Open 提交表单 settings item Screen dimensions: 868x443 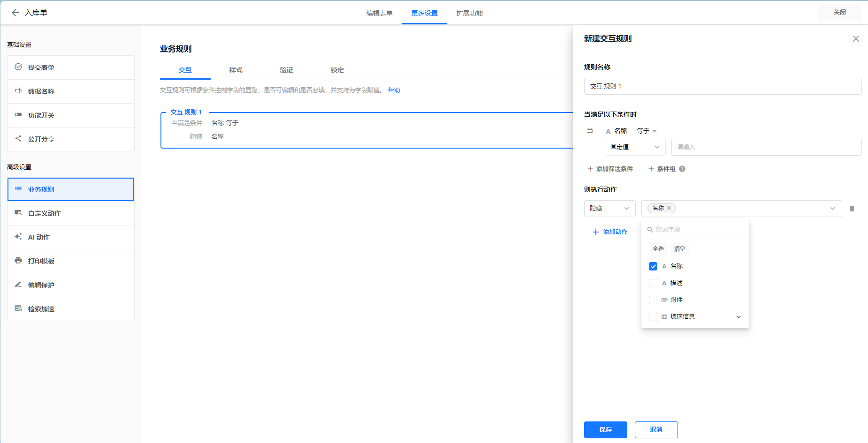(x=71, y=68)
